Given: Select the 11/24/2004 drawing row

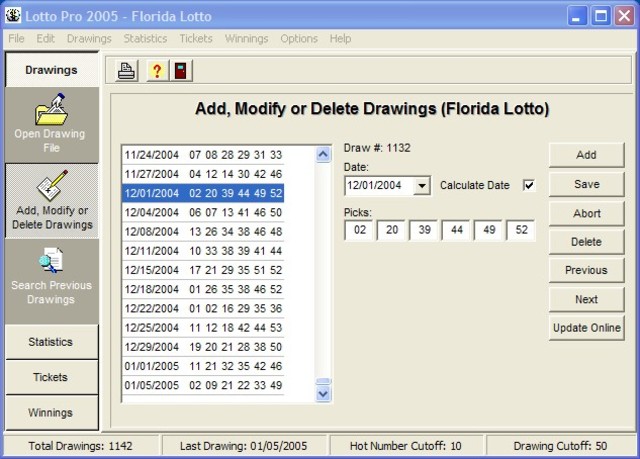Looking at the screenshot, I should pyautogui.click(x=203, y=155).
